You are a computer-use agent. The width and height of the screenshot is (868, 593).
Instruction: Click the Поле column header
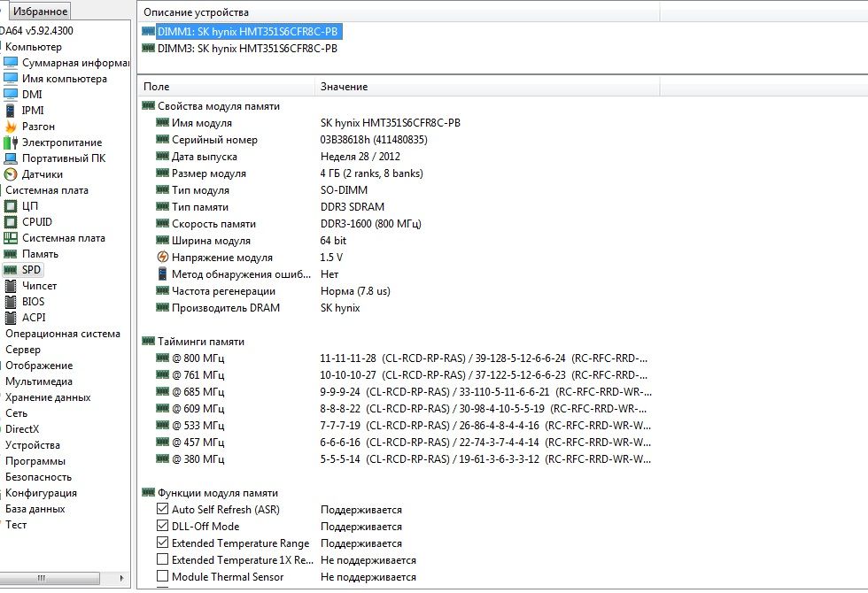(x=226, y=87)
